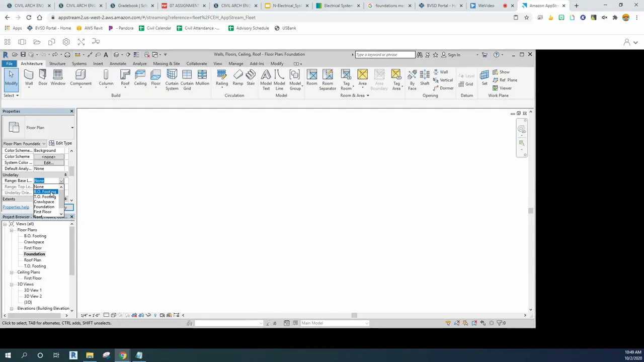Select the Model Line tool
The image size is (644, 362).
click(x=279, y=80)
